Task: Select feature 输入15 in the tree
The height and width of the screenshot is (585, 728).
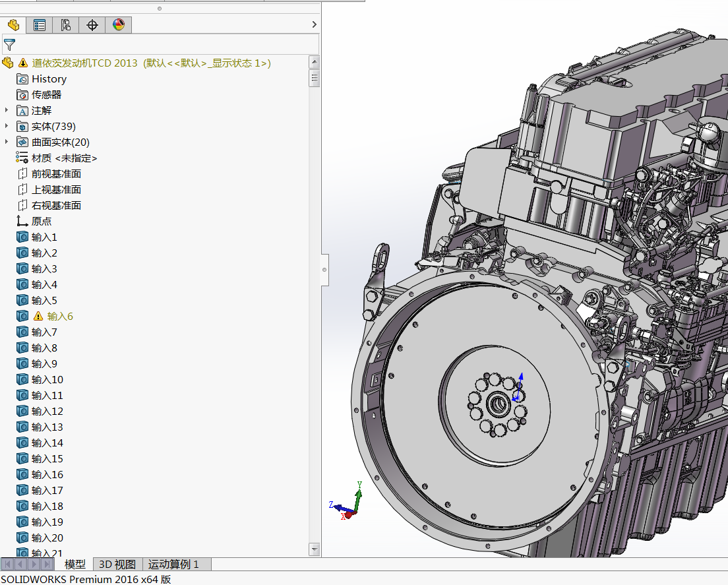Action: 47,458
